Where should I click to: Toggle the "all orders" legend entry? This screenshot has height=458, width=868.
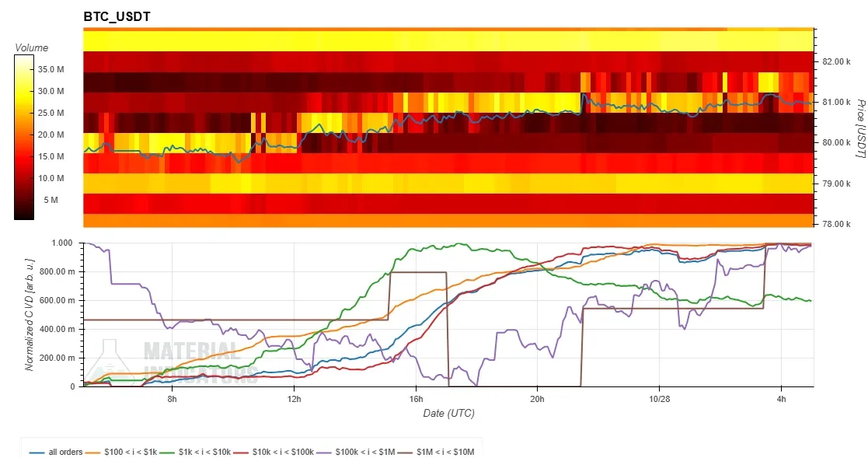pyautogui.click(x=56, y=452)
